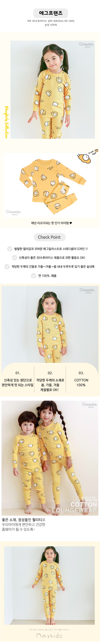Click the black heart after 핫 인기 아이템
The width and height of the screenshot is (100, 644).
pyautogui.click(x=71, y=223)
